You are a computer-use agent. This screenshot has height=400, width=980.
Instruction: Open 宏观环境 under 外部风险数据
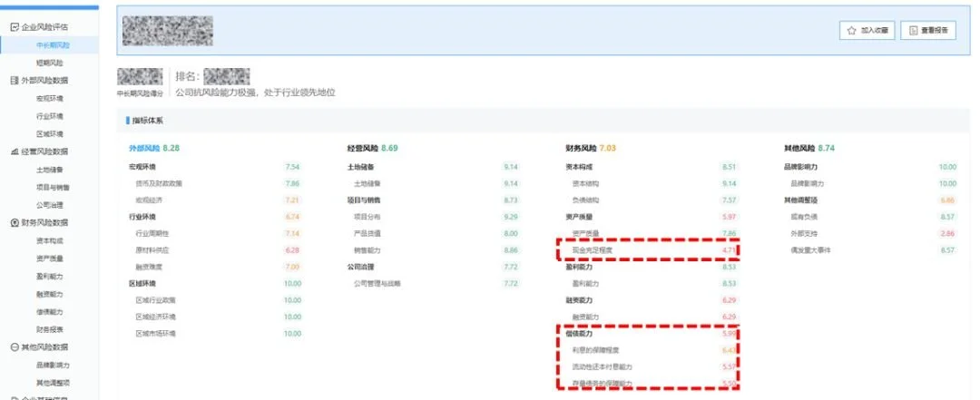point(49,98)
